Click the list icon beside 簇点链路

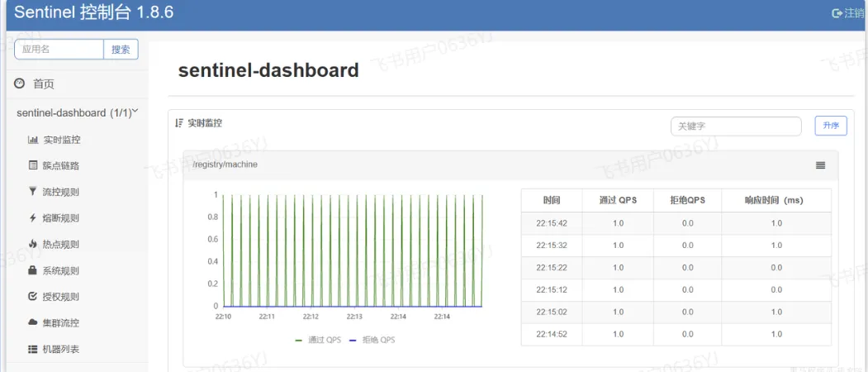[33, 166]
